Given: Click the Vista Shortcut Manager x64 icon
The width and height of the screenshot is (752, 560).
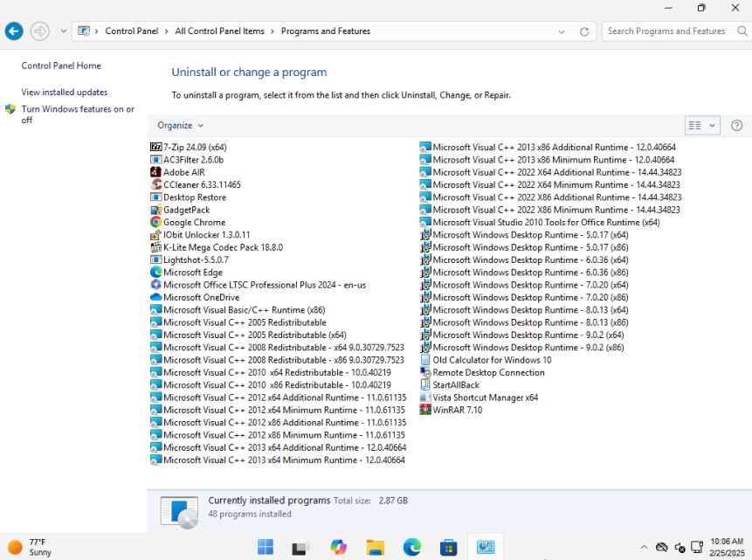Looking at the screenshot, I should (x=425, y=398).
